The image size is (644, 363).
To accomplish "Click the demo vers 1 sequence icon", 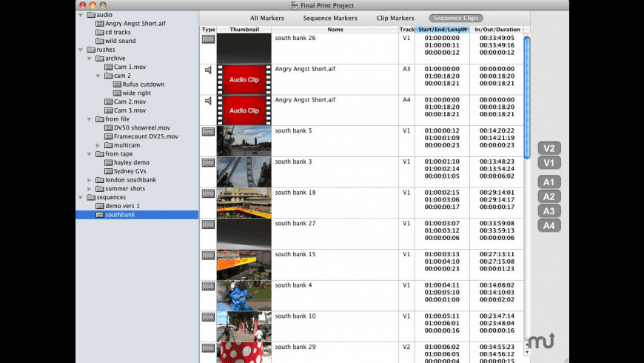I will pos(100,206).
